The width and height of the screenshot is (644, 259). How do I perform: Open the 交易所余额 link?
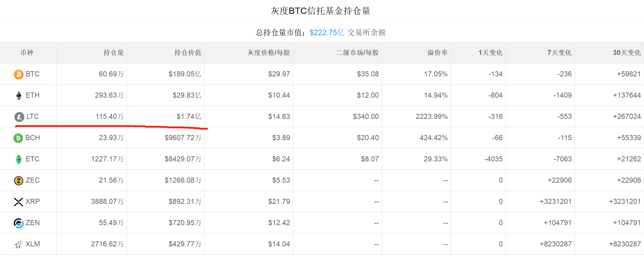click(x=366, y=33)
